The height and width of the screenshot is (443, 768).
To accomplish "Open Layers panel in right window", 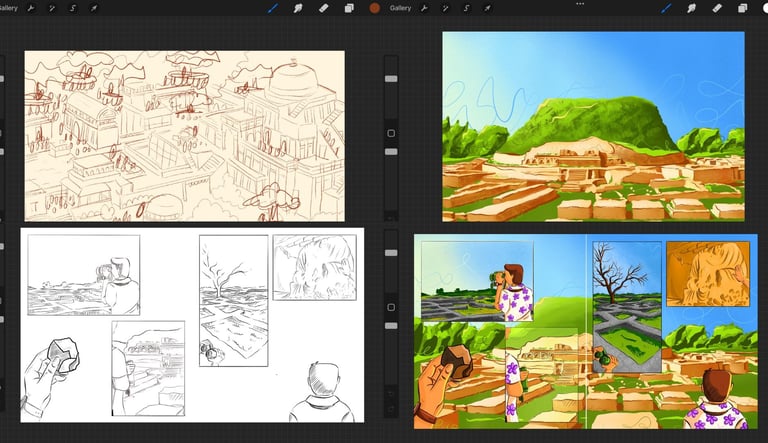I will click(x=743, y=8).
